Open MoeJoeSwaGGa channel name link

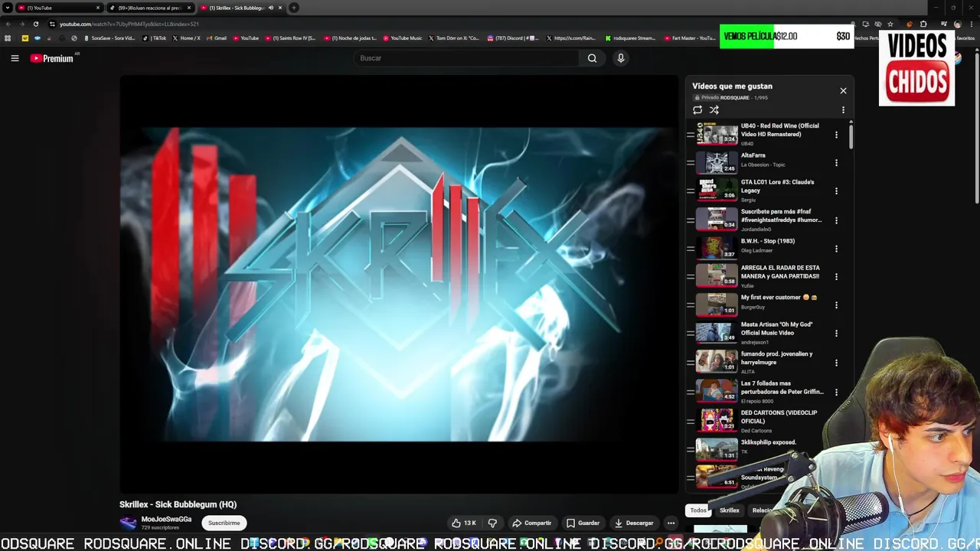pyautogui.click(x=166, y=519)
